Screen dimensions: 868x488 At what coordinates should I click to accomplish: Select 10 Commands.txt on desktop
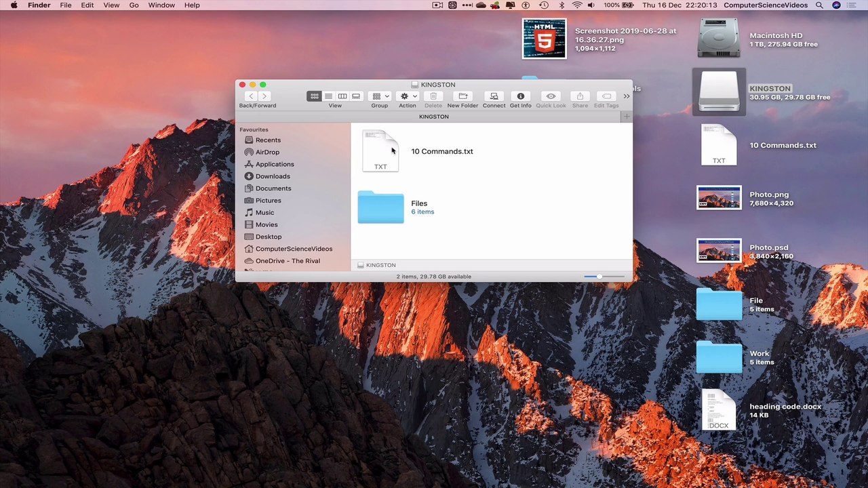click(x=719, y=145)
